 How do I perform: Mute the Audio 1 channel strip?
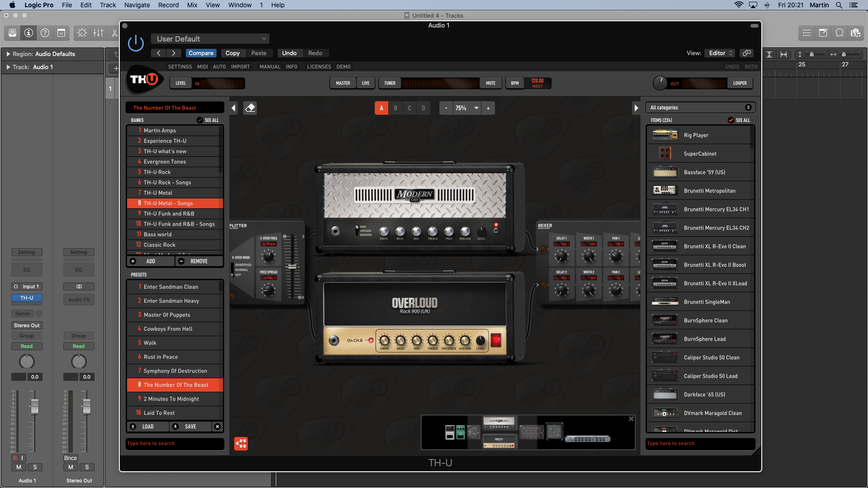point(19,467)
